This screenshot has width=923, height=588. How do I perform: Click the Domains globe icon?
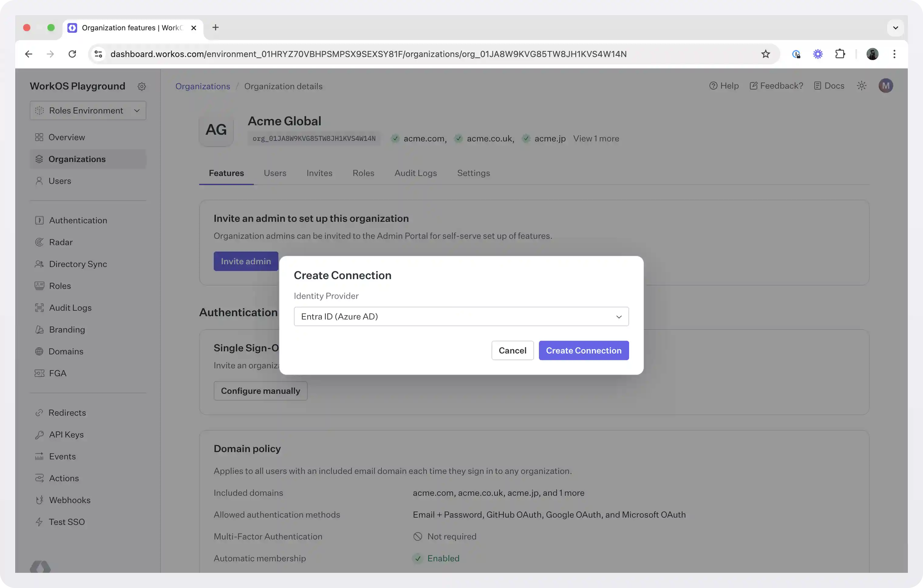pyautogui.click(x=39, y=351)
